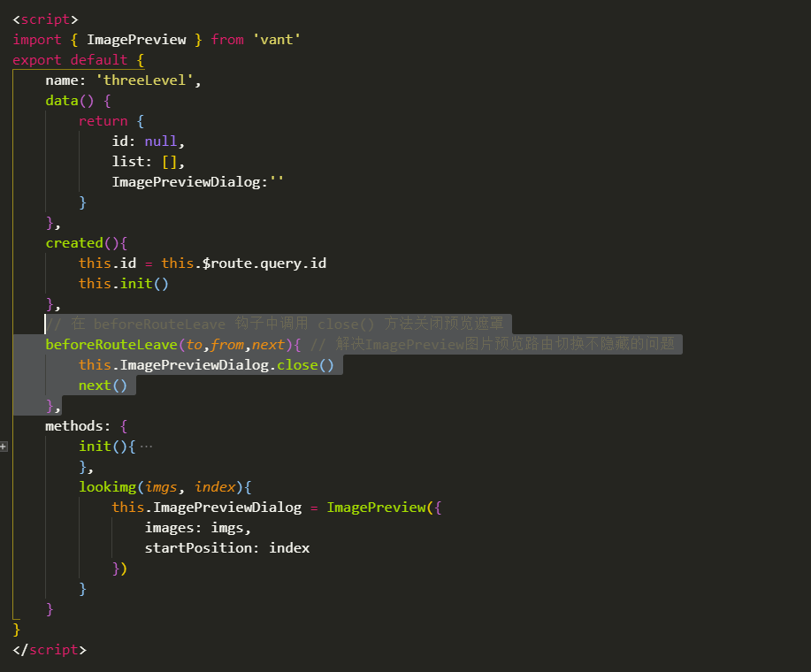
Task: Click the Chinese comment about ImagePreview fix
Action: pos(495,344)
